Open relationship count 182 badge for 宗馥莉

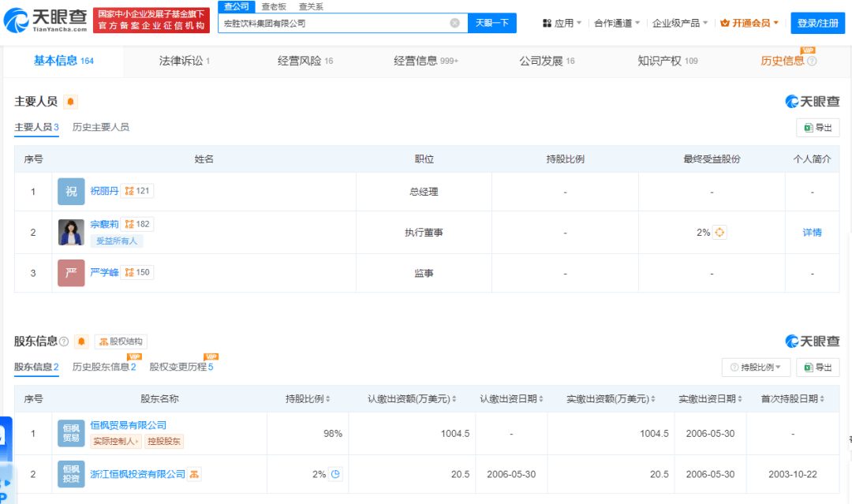[x=137, y=224]
